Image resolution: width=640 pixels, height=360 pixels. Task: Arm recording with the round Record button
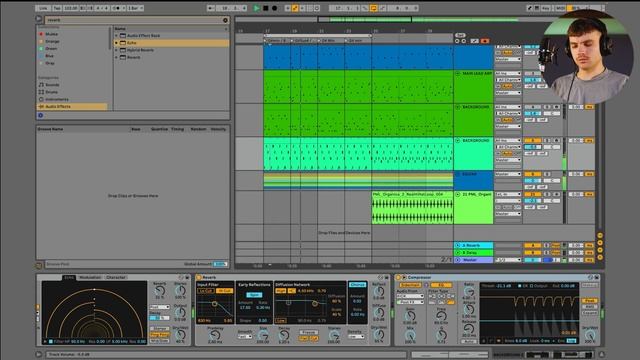point(274,8)
